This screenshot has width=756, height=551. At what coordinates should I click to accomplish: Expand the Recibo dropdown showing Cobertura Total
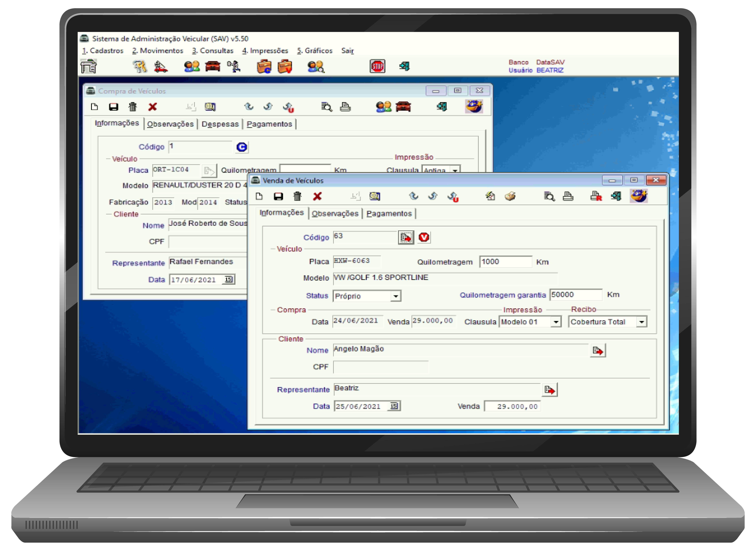tap(642, 322)
